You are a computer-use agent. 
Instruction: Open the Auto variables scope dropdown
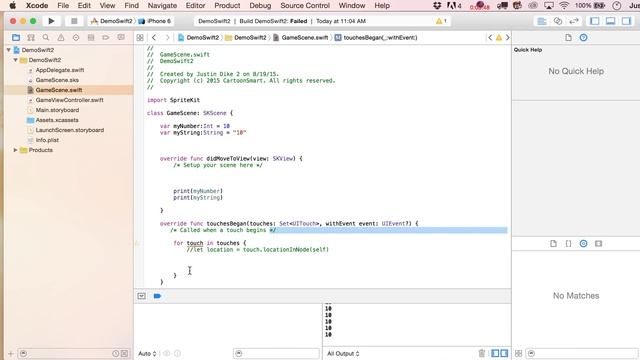[x=147, y=353]
